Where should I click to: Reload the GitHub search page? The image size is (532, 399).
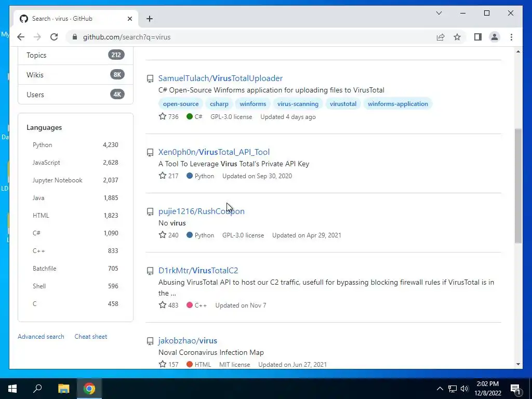pos(54,37)
